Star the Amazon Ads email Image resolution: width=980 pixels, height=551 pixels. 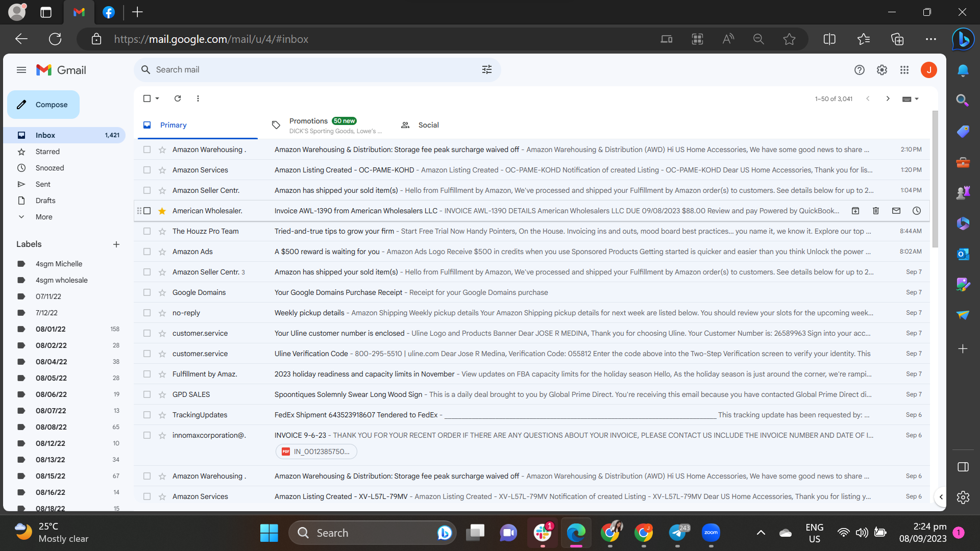pos(162,252)
